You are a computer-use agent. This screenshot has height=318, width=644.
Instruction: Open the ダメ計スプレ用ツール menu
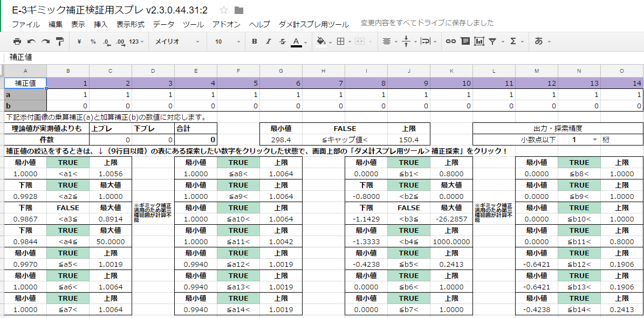(314, 24)
